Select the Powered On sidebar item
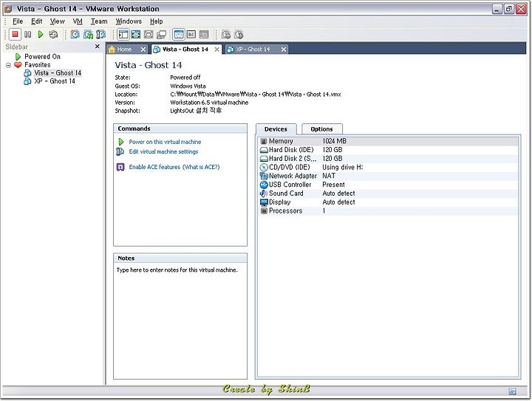The width and height of the screenshot is (532, 401). pos(42,57)
